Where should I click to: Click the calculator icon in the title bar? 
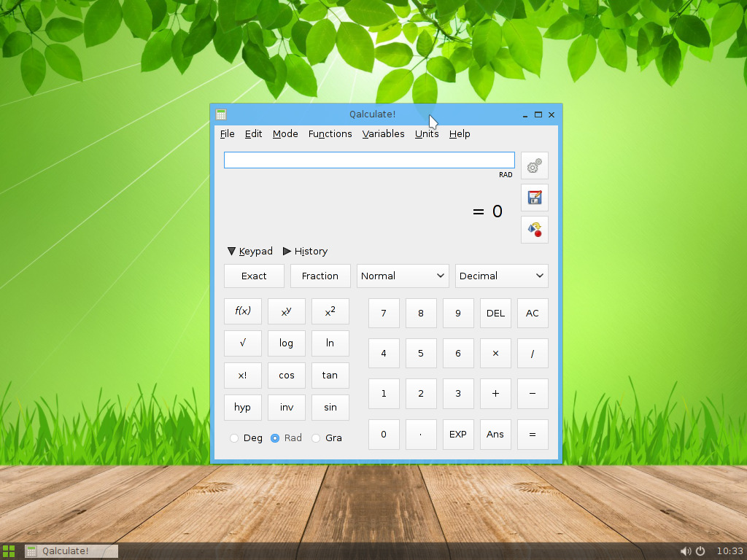click(220, 114)
